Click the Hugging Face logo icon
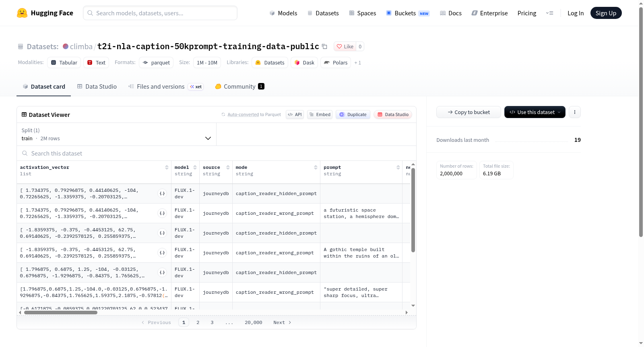The width and height of the screenshot is (644, 347). click(x=22, y=13)
